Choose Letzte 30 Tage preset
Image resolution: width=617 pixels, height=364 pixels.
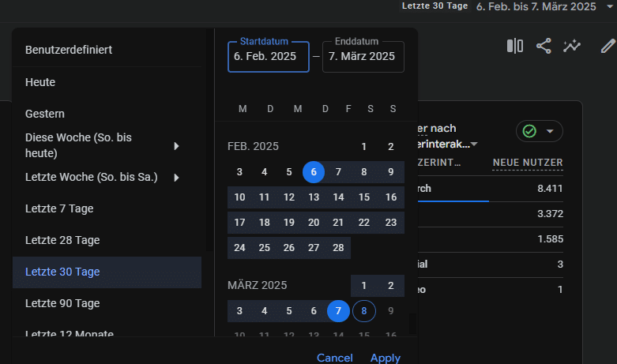click(107, 272)
